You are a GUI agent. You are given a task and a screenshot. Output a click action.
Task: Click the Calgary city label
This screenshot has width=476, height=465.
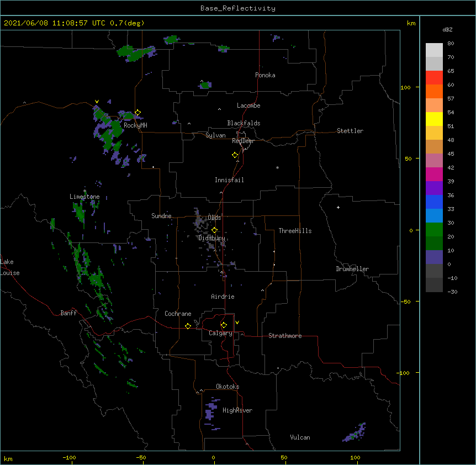coord(220,333)
